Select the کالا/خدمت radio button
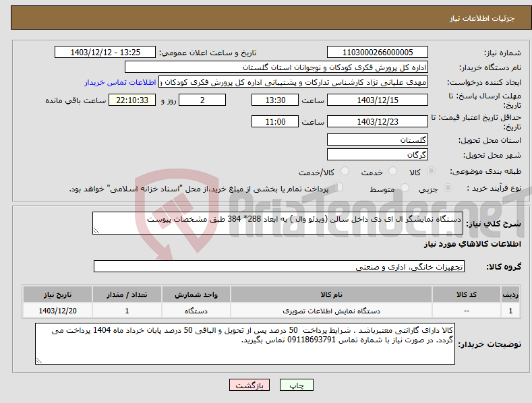532x403 pixels. 345,171
